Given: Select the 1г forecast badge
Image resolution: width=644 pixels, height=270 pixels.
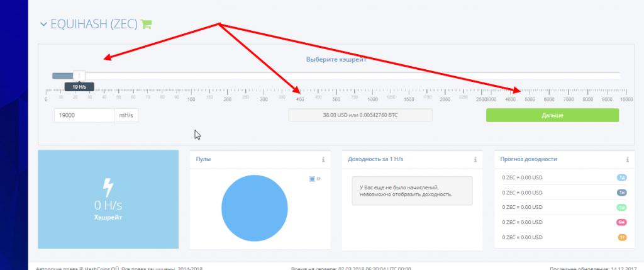Looking at the screenshot, I should click(622, 237).
